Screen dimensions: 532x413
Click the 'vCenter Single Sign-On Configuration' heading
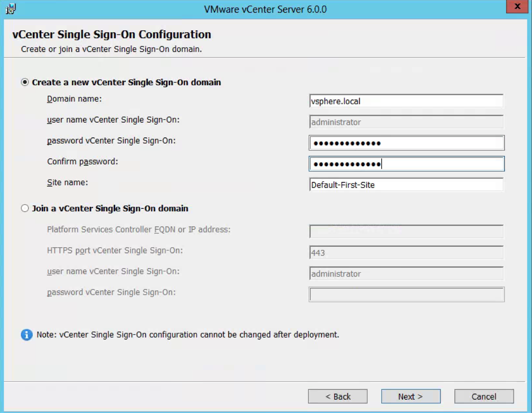coord(111,35)
